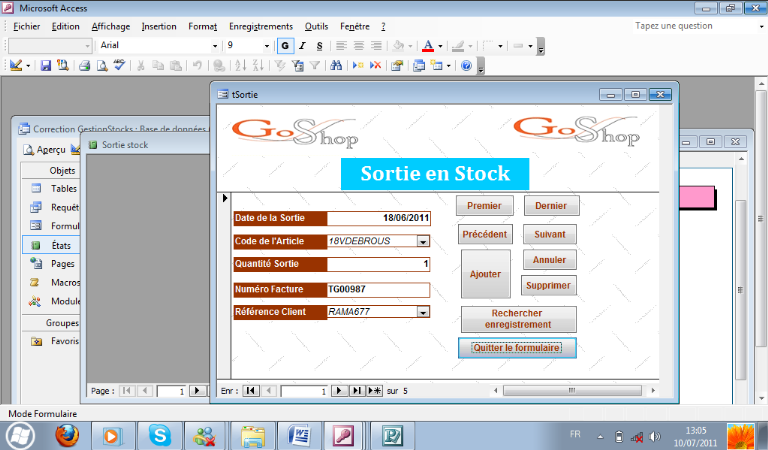Open the Insertion menu
This screenshot has height=450, width=768.
159,26
